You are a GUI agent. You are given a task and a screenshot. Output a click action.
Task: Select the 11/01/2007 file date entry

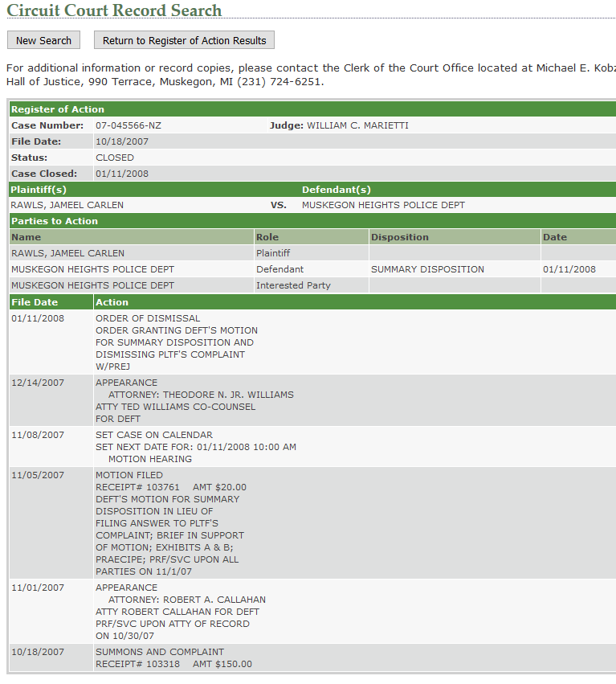click(38, 588)
